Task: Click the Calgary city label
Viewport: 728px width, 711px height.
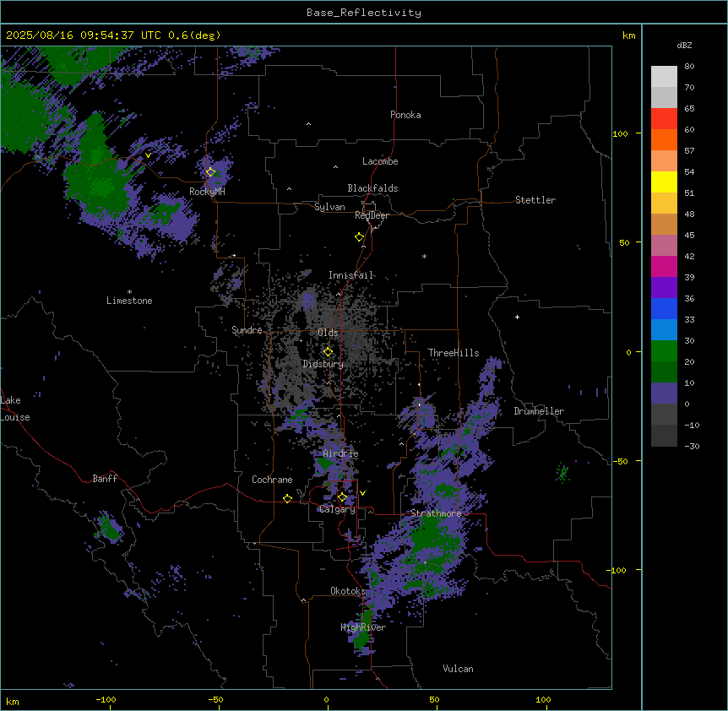Action: point(337,509)
